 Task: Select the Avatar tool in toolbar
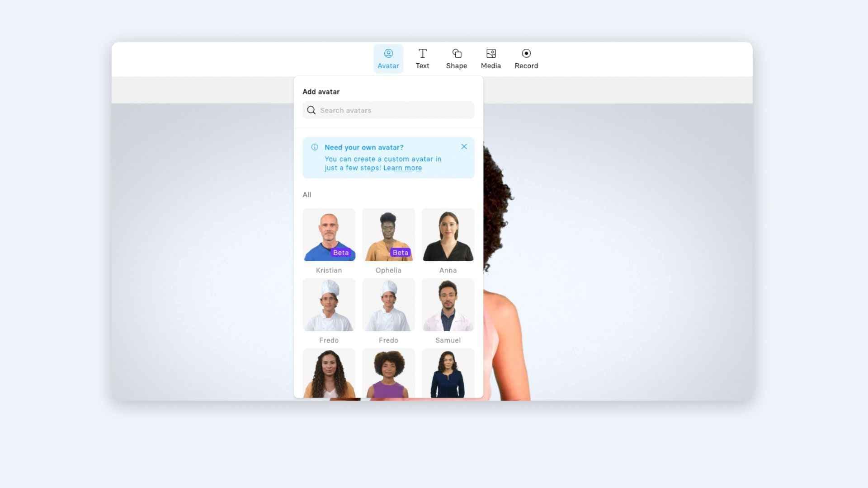point(388,58)
